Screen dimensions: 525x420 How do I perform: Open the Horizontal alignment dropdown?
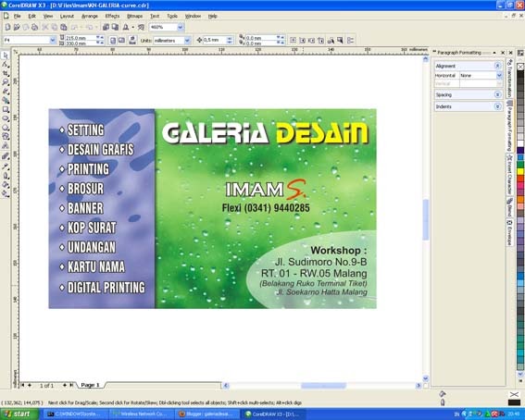click(499, 76)
